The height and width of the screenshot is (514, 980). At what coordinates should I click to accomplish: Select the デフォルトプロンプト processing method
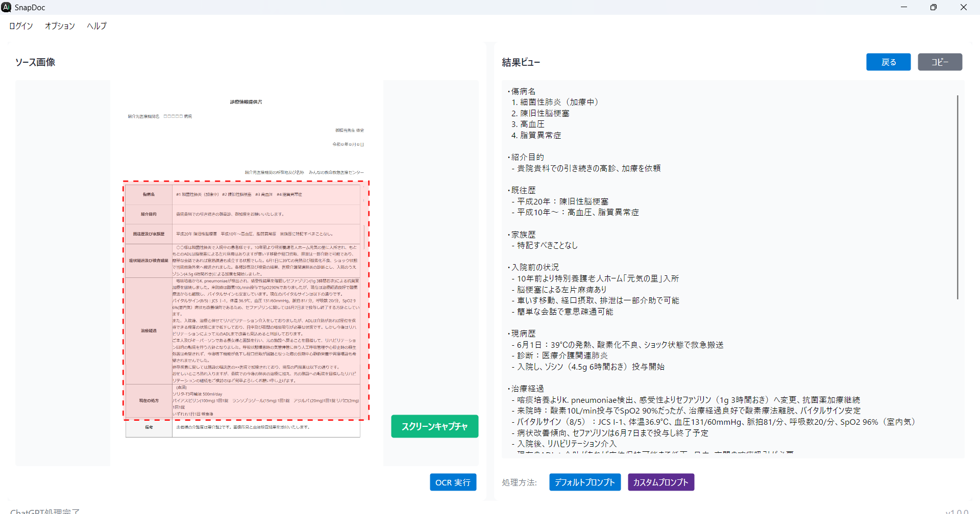click(584, 482)
